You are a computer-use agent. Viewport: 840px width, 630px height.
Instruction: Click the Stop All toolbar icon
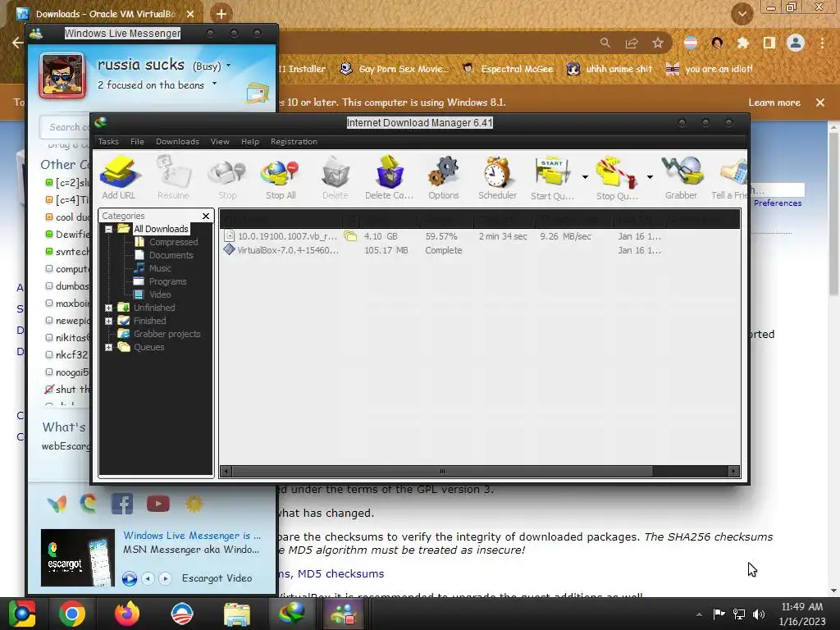point(281,177)
